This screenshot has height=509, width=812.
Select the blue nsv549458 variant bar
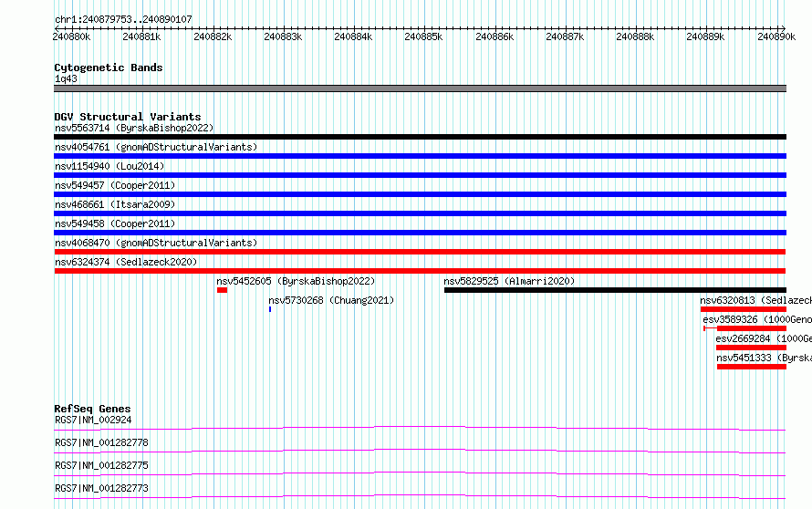420,233
